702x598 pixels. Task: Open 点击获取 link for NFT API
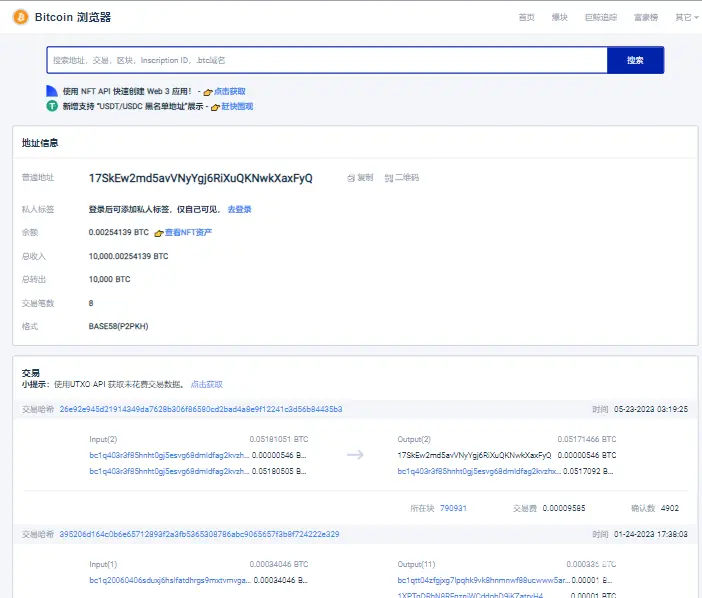click(230, 91)
